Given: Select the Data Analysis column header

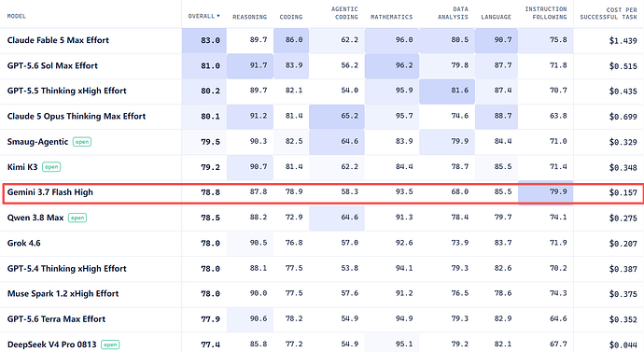Looking at the screenshot, I should pos(453,13).
